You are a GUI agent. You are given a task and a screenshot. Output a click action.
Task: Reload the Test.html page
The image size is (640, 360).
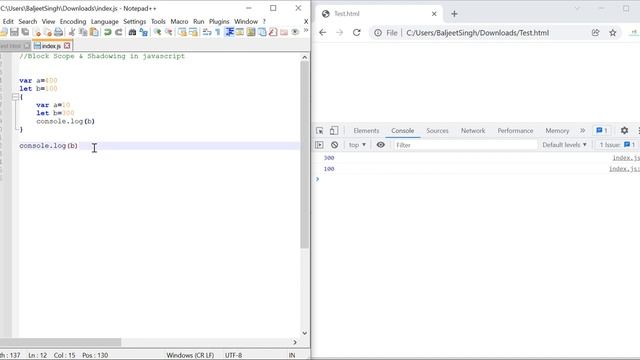(x=357, y=33)
